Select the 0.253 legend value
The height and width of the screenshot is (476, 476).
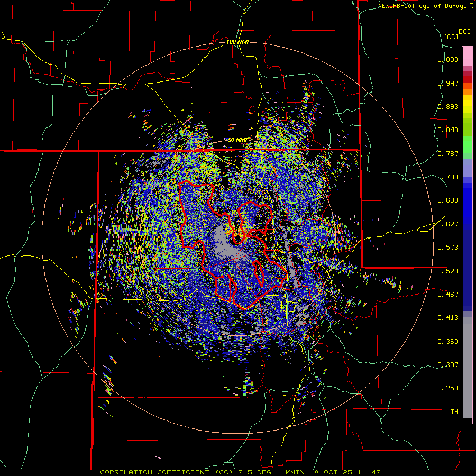448,388
